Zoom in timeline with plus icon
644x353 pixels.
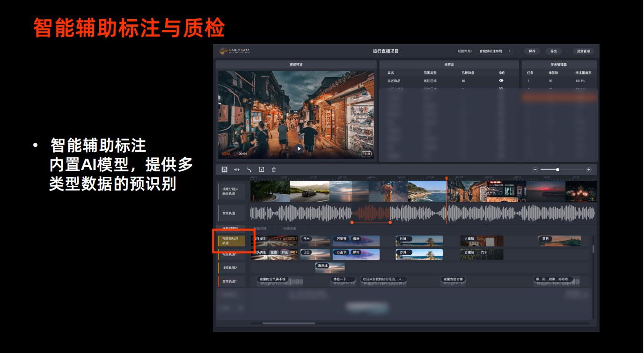click(x=589, y=170)
